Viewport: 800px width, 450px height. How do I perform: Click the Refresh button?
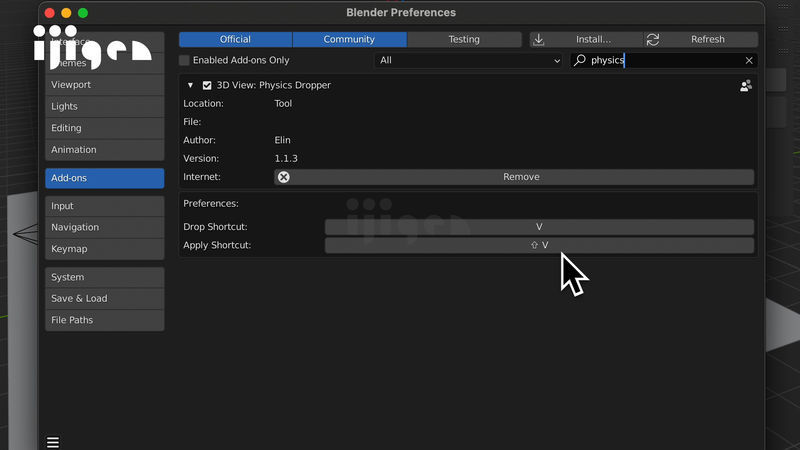[701, 39]
